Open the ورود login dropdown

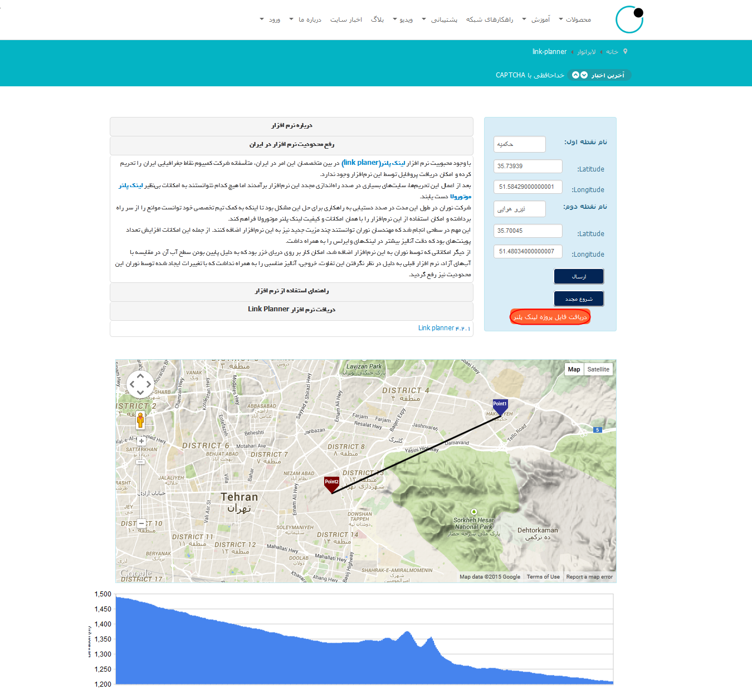point(270,19)
